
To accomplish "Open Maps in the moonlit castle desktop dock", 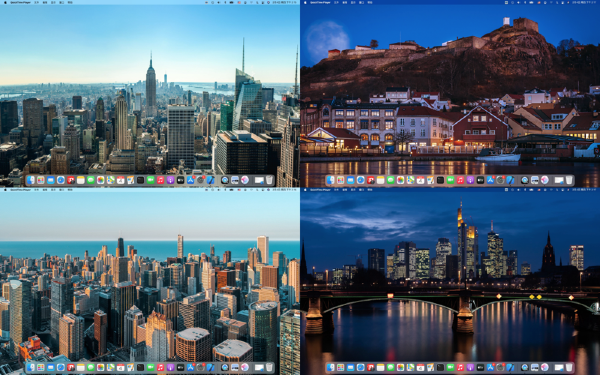I will coord(411,180).
